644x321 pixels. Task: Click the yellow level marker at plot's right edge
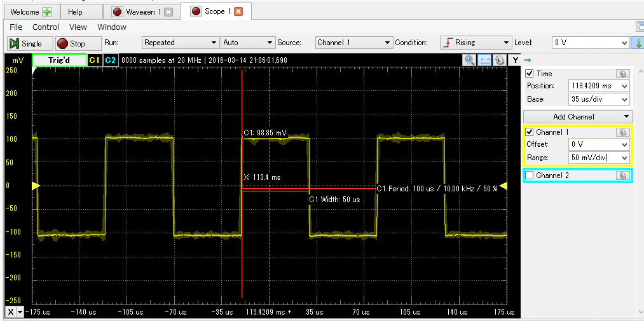(503, 186)
